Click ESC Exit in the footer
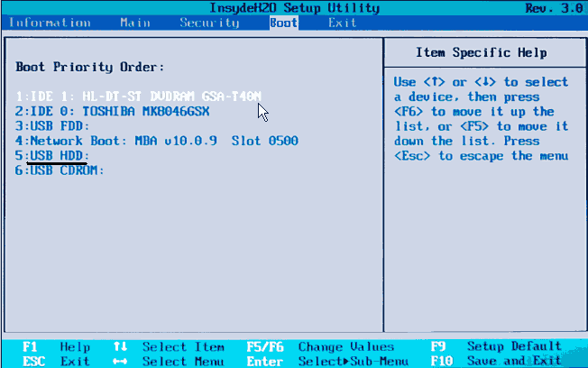Image resolution: width=588 pixels, height=368 pixels. pyautogui.click(x=56, y=360)
